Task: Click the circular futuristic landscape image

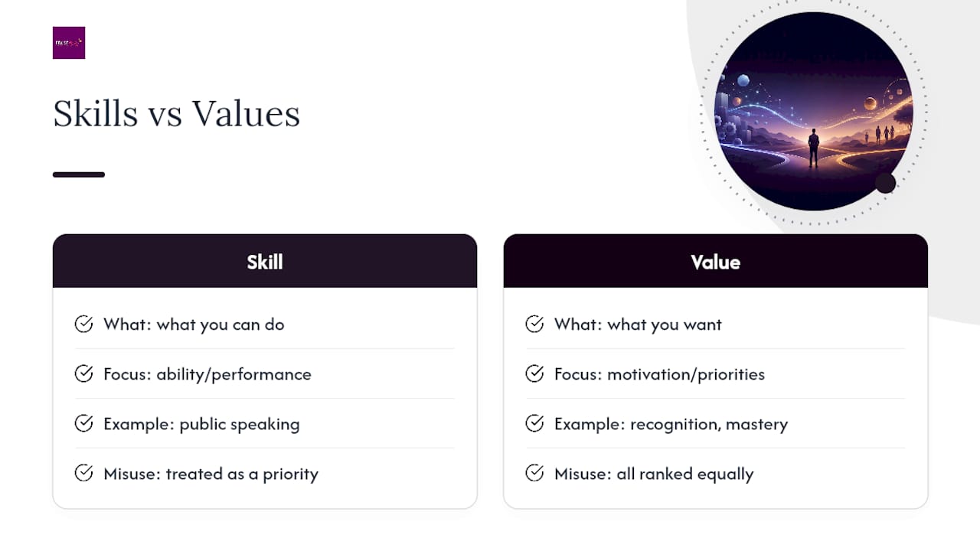Action: [813, 111]
